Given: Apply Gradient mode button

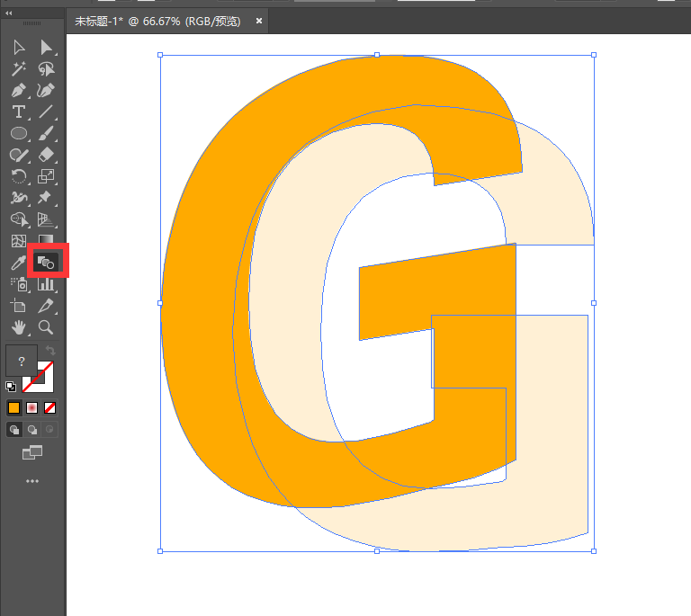Looking at the screenshot, I should [x=31, y=408].
